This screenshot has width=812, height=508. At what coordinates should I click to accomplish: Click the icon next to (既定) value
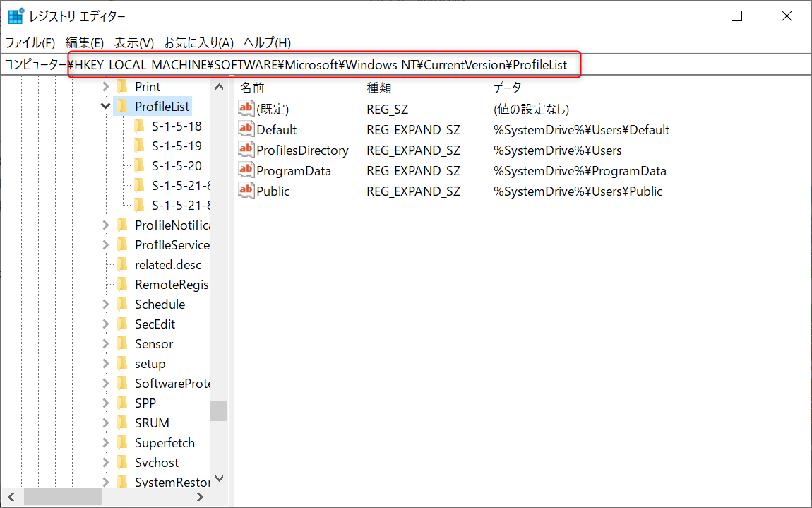point(246,109)
